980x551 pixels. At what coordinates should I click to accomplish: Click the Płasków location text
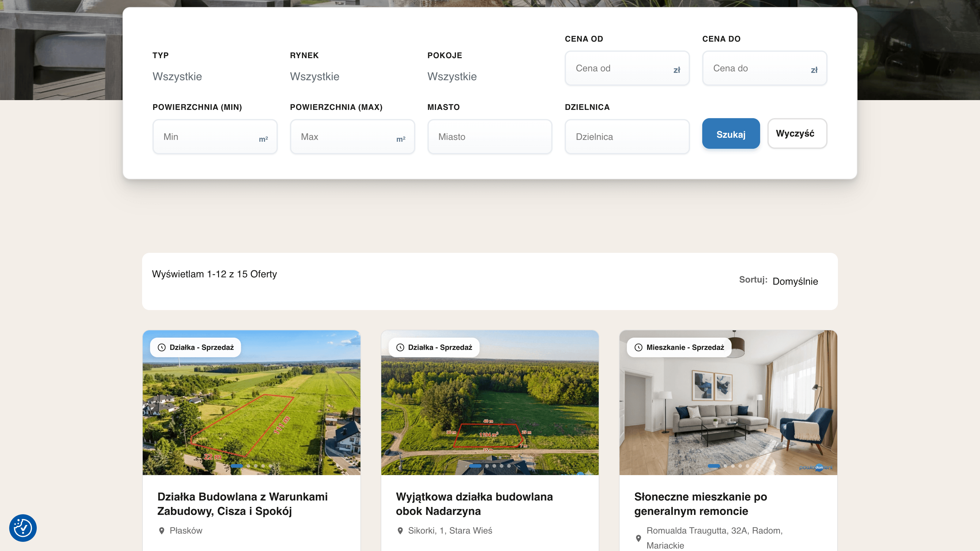tap(186, 530)
